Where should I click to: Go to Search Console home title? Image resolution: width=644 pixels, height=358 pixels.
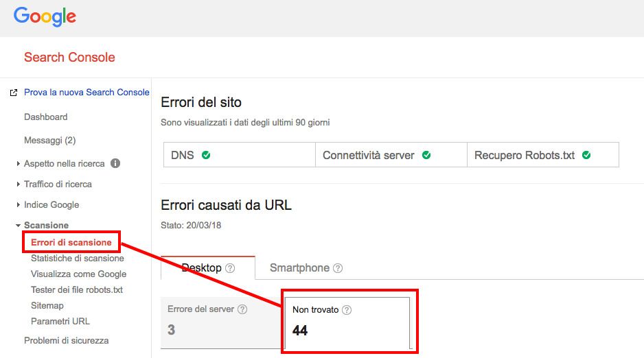[69, 57]
